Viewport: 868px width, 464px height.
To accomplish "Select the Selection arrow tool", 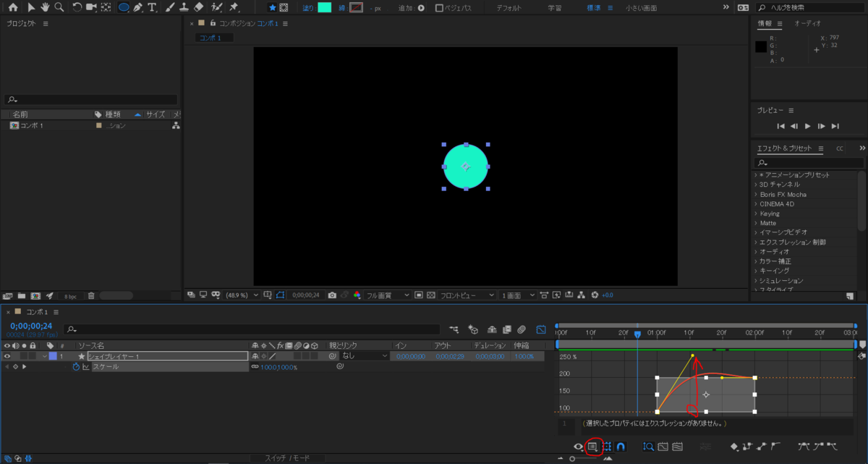I will pos(31,7).
